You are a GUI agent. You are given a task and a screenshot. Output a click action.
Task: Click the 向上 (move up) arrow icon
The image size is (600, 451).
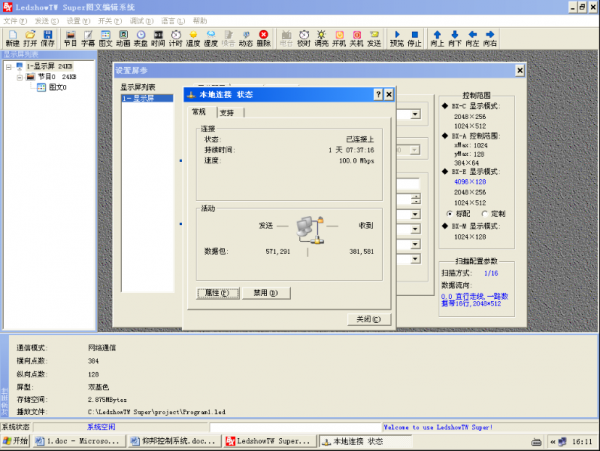[437, 39]
